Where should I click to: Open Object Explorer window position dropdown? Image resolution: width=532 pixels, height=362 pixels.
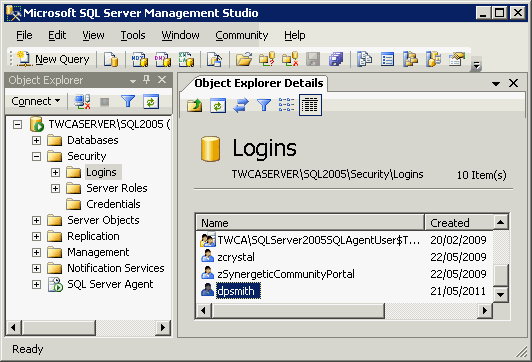pos(133,81)
